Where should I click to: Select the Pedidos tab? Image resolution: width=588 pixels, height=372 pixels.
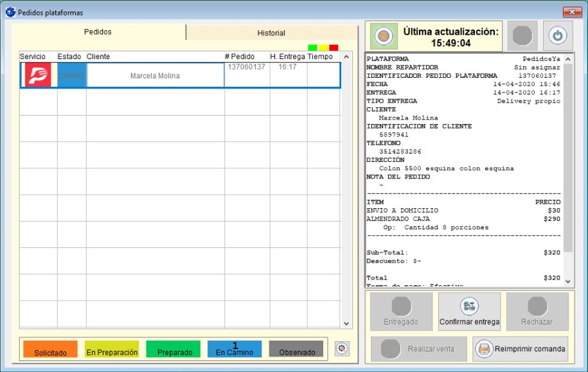98,32
